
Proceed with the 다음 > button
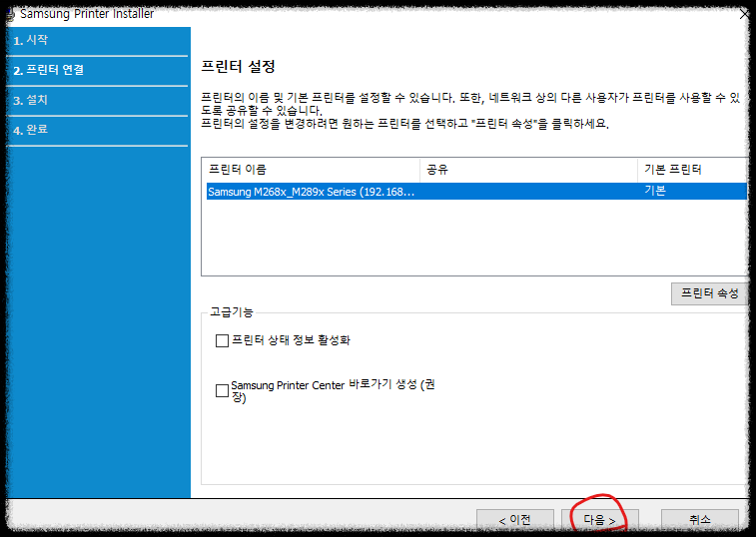600,520
